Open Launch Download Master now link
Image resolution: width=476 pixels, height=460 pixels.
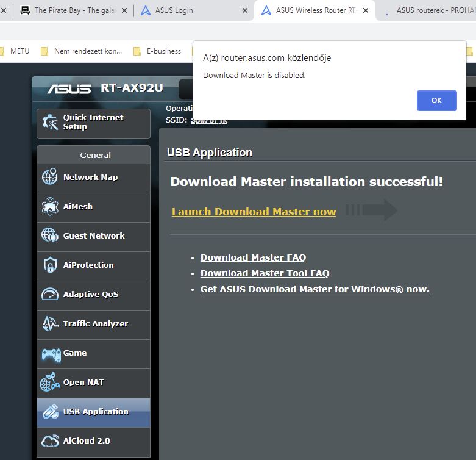click(x=254, y=212)
